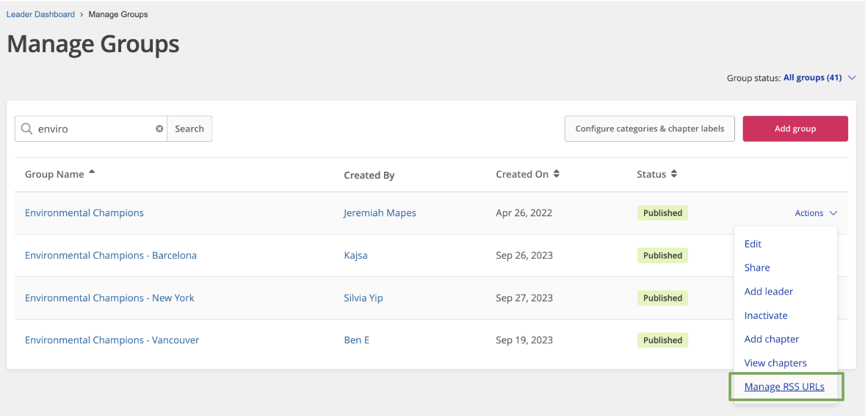The width and height of the screenshot is (868, 416).
Task: Open creator profile Silvia Yip
Action: (x=364, y=298)
